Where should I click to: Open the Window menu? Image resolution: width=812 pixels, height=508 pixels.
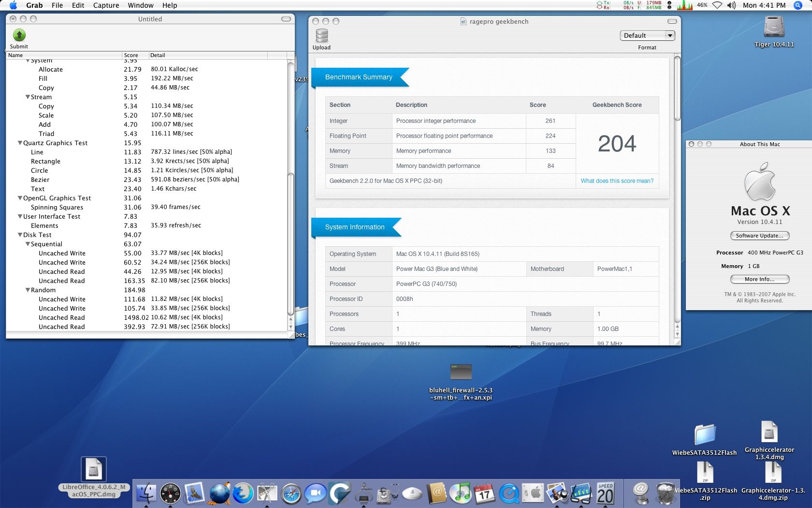[140, 5]
